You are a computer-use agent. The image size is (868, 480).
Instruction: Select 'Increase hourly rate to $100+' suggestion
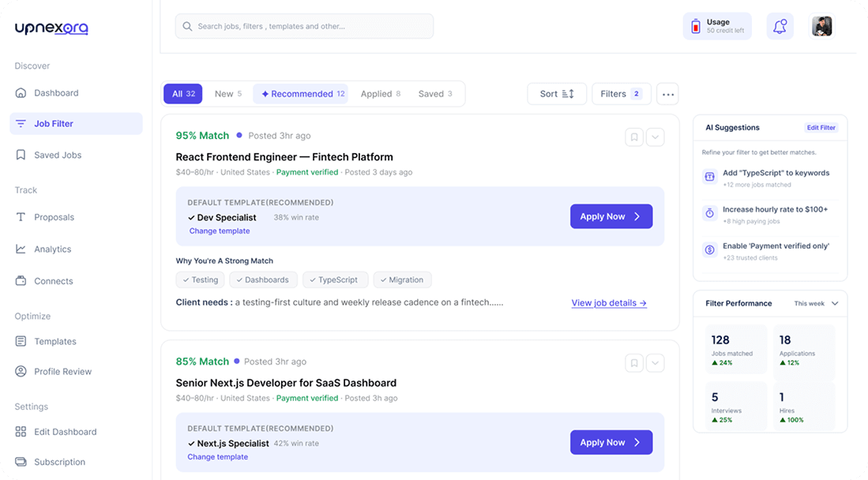pos(775,209)
